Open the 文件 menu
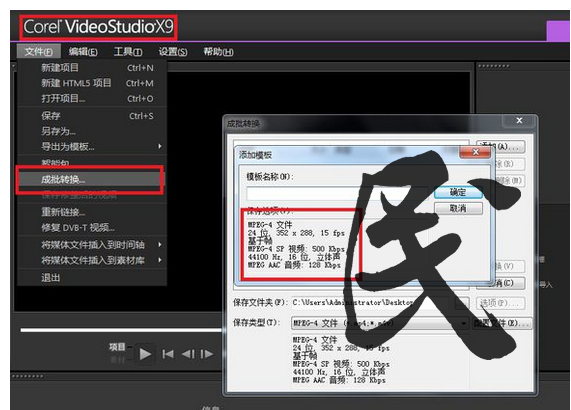The width and height of the screenshot is (571, 410). pos(39,52)
